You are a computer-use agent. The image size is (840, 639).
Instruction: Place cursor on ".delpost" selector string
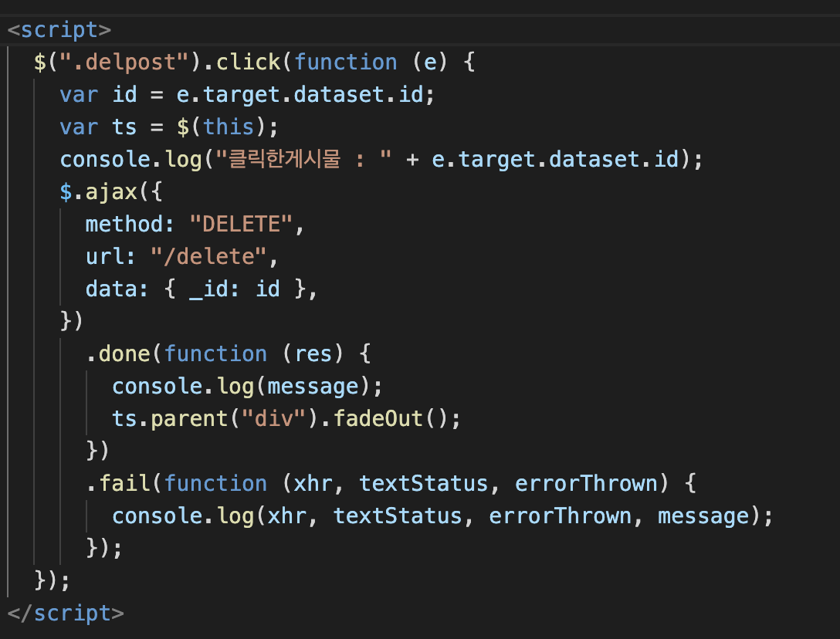click(x=124, y=63)
